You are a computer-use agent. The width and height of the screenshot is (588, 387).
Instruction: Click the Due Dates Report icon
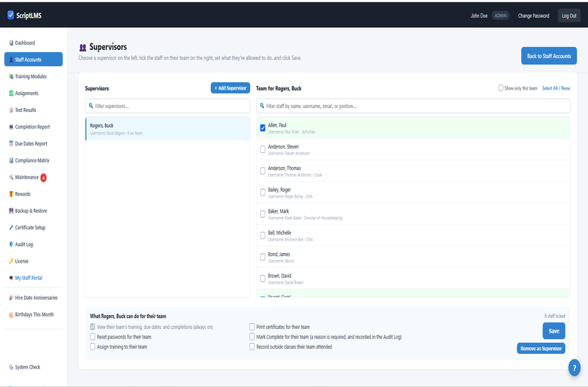11,143
